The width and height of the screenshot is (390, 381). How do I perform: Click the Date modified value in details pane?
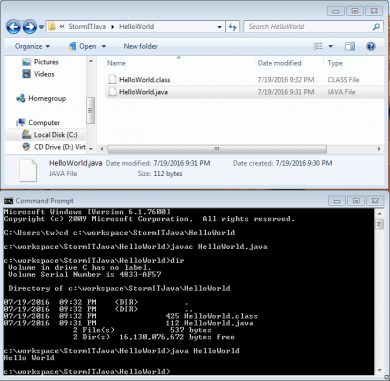coord(182,163)
